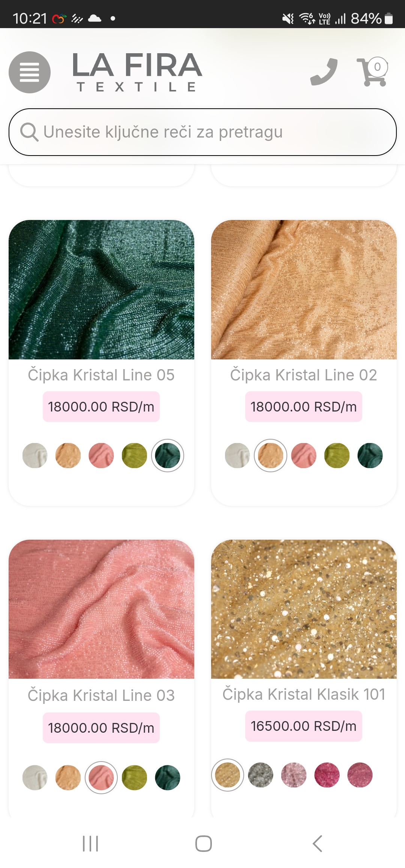The width and height of the screenshot is (405, 868).
Task: Click 16500.00 RSD/m price badge
Action: click(304, 726)
